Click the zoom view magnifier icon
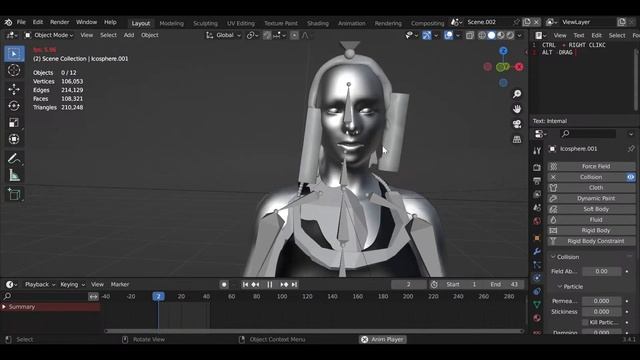 (x=517, y=94)
